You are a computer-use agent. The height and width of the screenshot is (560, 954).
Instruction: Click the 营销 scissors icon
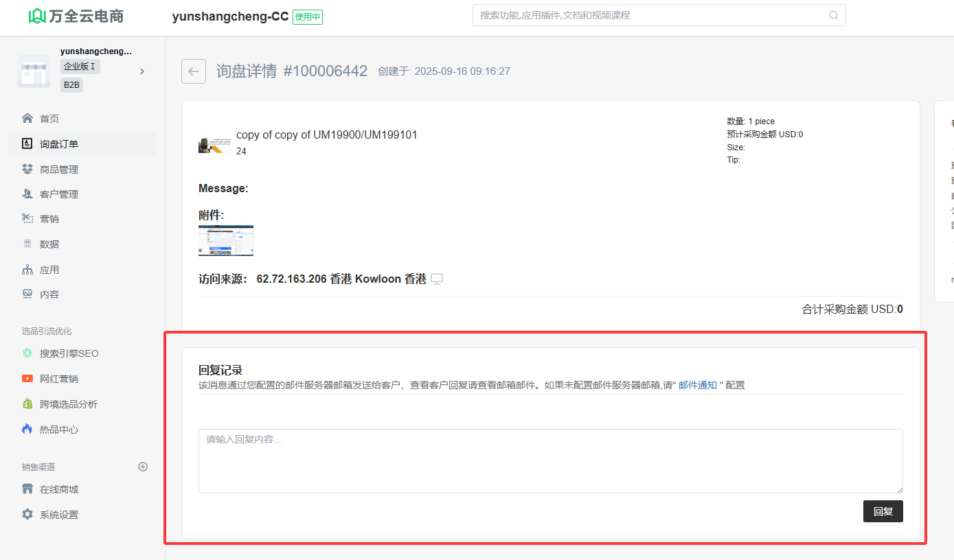[27, 219]
